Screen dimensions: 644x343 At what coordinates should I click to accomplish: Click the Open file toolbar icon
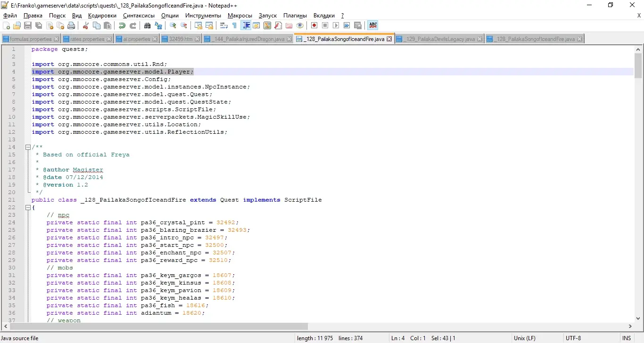tap(17, 25)
